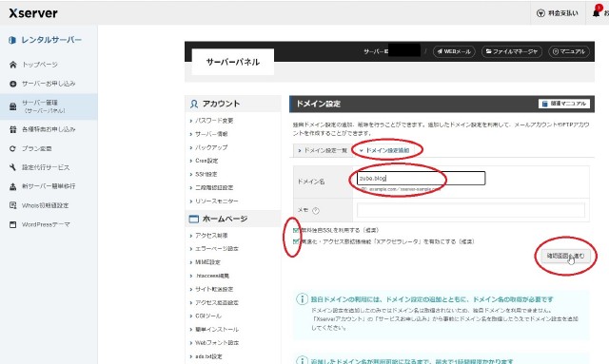Open バックアップ link
609x364 pixels.
[211, 147]
